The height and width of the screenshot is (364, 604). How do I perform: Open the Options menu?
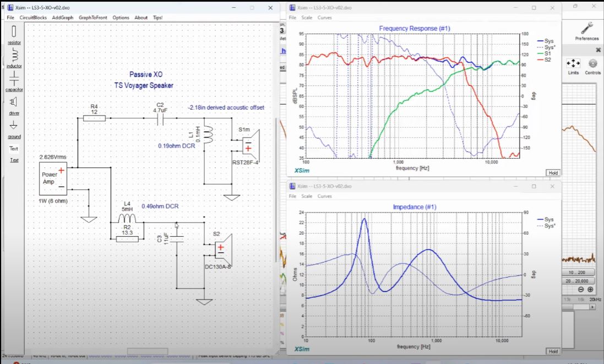[121, 17]
